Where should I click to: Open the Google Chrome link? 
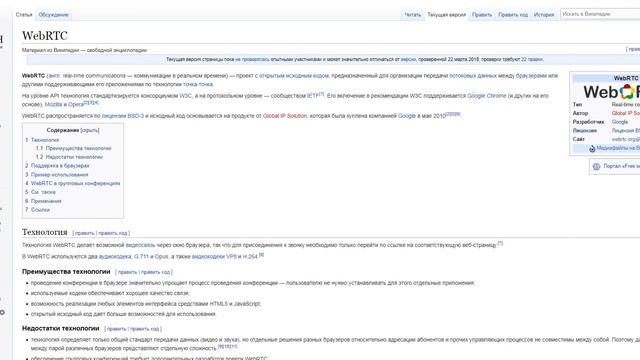pyautogui.click(x=487, y=96)
